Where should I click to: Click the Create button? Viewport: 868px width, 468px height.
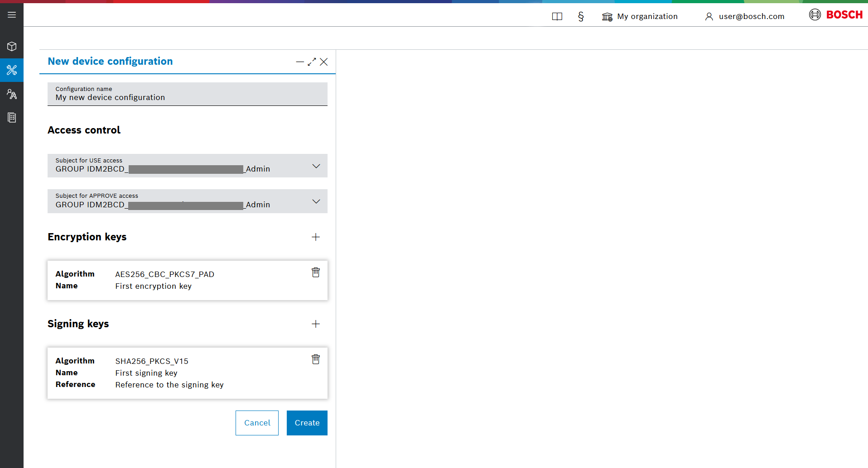click(x=307, y=423)
